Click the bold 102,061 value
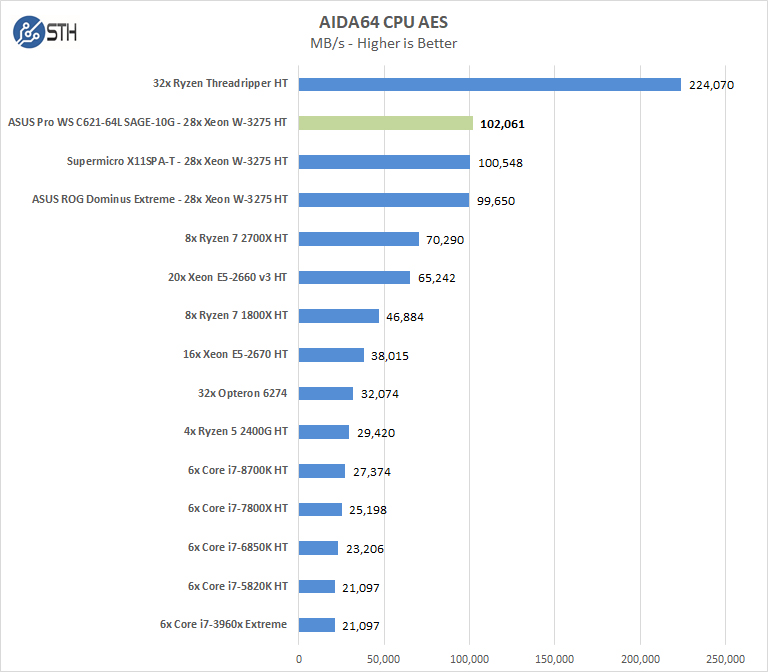Image resolution: width=768 pixels, height=672 pixels. point(502,124)
